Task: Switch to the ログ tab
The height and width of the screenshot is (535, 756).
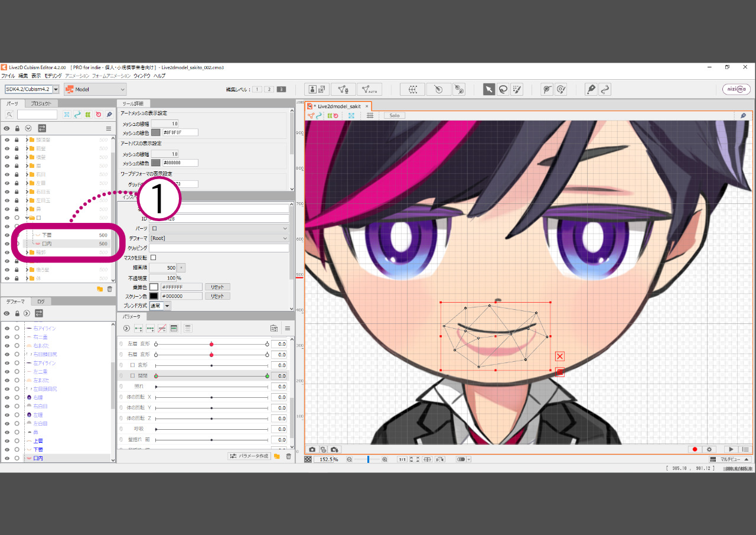Action: click(41, 301)
